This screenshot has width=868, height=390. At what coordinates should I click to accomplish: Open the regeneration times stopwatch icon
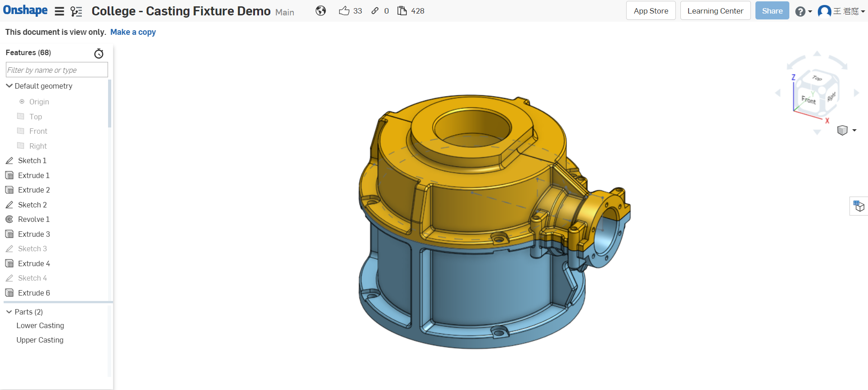(99, 53)
